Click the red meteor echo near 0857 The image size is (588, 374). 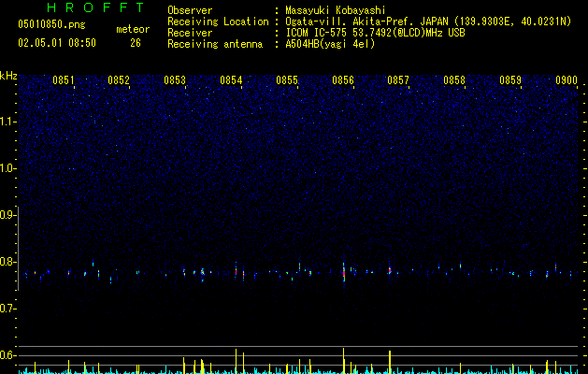[390, 269]
